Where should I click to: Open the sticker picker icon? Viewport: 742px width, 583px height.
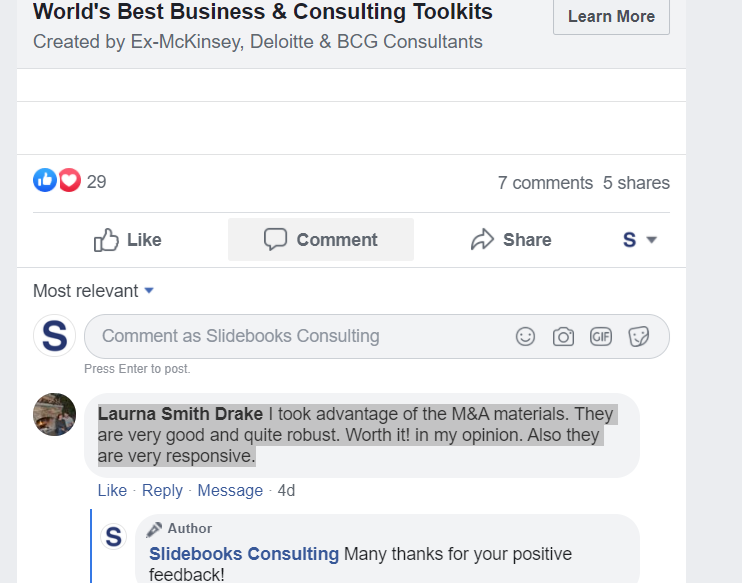point(638,337)
